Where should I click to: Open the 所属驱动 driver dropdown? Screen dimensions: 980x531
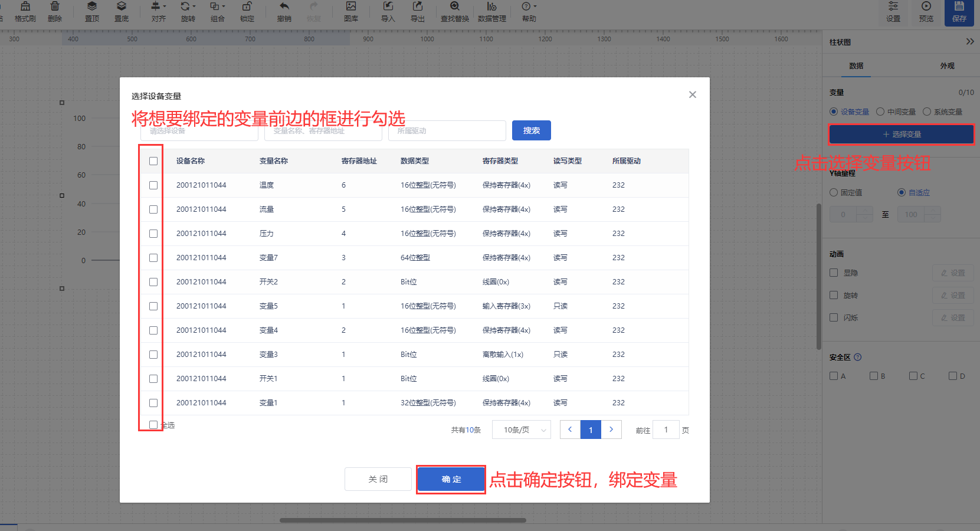pyautogui.click(x=447, y=131)
